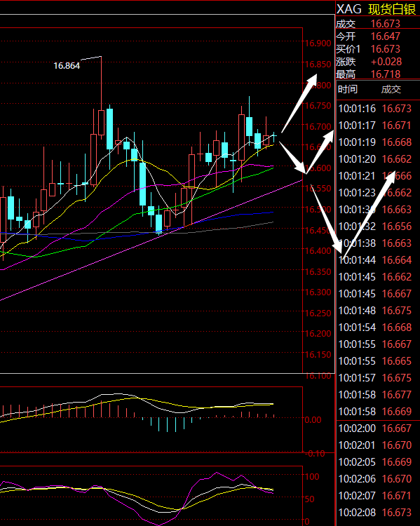Select the 10:01:54 tick row
The height and width of the screenshot is (526, 420).
pos(378,328)
